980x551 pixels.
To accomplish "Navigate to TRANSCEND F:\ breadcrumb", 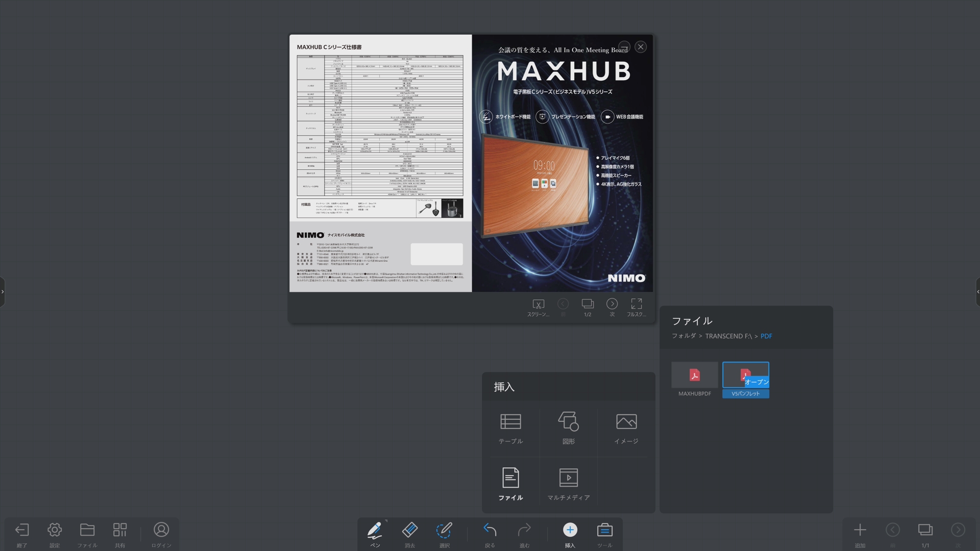I will (728, 336).
